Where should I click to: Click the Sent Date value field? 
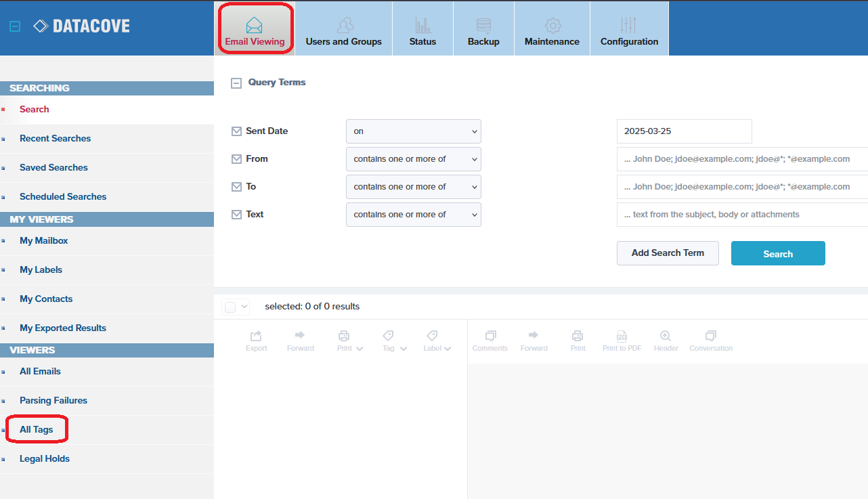[684, 131]
